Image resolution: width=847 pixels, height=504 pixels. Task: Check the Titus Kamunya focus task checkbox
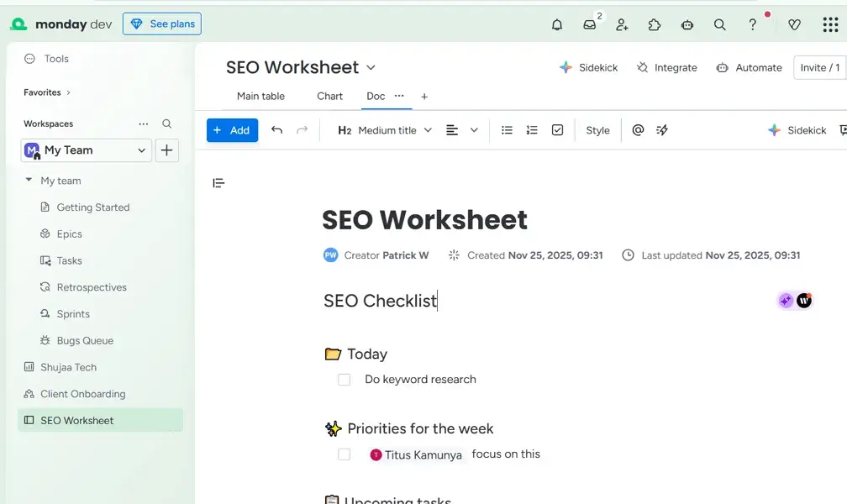344,454
